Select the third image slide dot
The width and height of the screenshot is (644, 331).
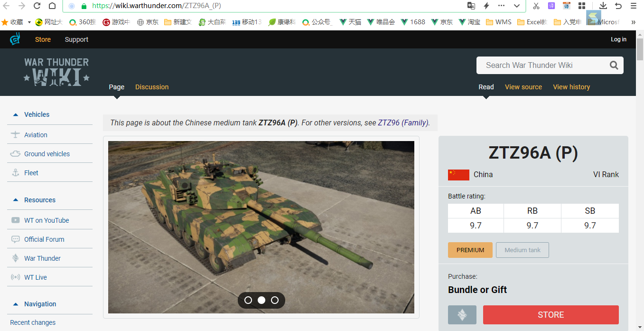click(275, 300)
